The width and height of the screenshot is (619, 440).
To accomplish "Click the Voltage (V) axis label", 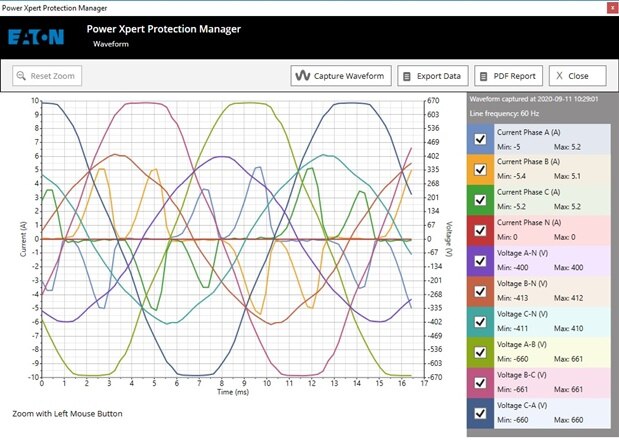I will point(448,239).
